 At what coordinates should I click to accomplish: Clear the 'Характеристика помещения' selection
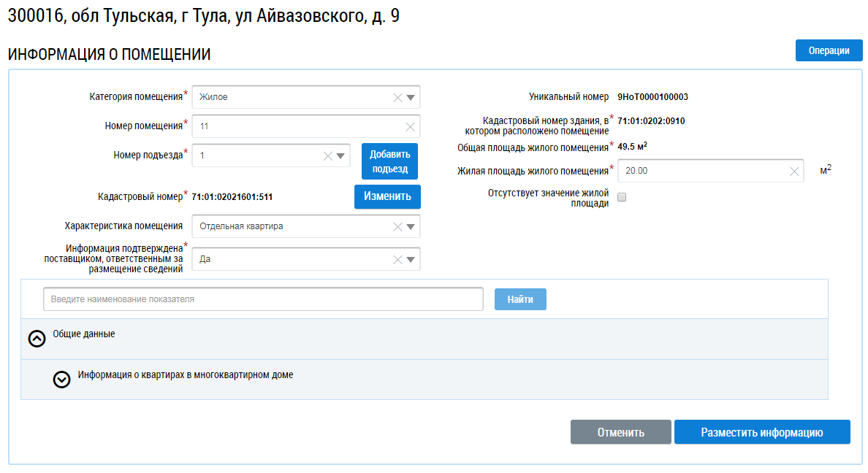tap(397, 227)
